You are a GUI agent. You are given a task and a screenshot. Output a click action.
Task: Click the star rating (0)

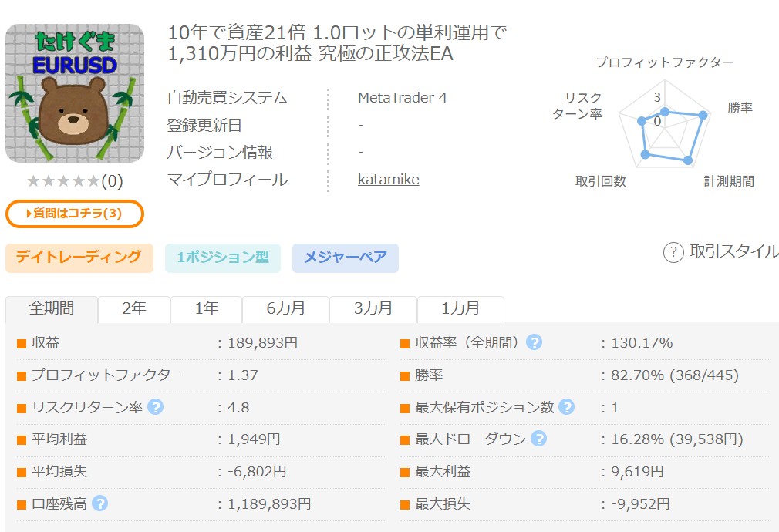point(75,181)
